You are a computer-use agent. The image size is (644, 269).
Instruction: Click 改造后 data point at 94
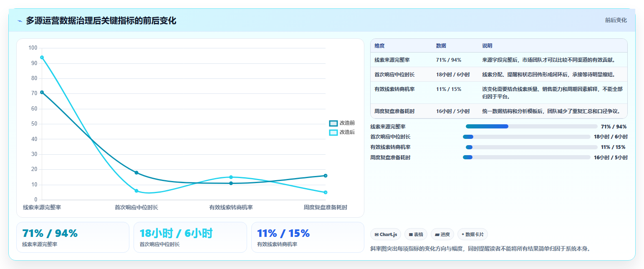(x=42, y=57)
